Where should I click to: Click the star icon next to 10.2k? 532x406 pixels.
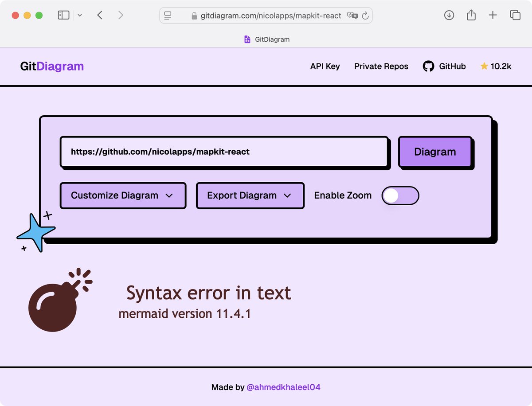(484, 66)
